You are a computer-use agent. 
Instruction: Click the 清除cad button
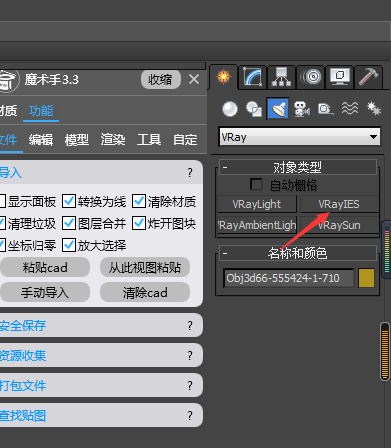coord(145,292)
